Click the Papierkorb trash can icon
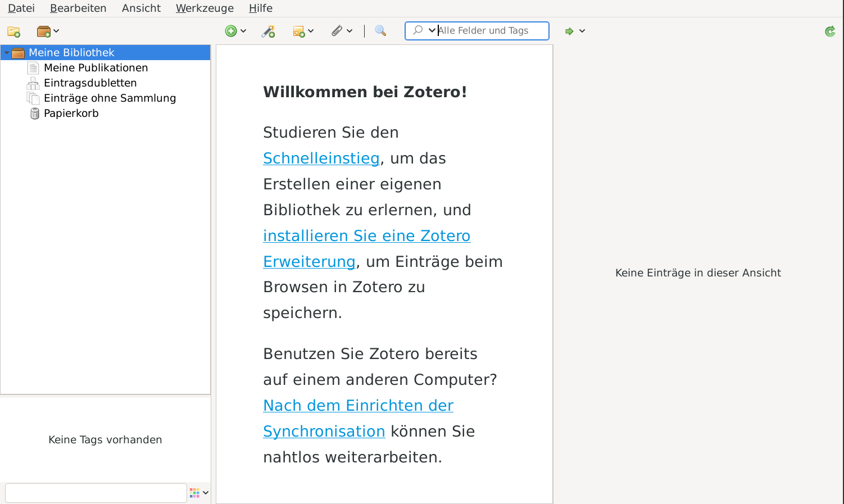844x504 pixels. pos(35,113)
